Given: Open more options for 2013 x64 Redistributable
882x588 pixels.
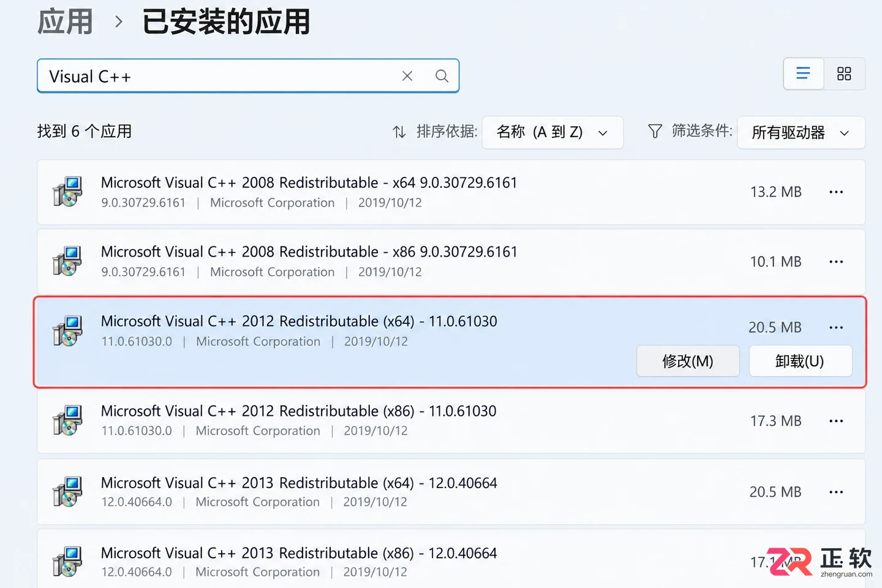Looking at the screenshot, I should point(836,492).
